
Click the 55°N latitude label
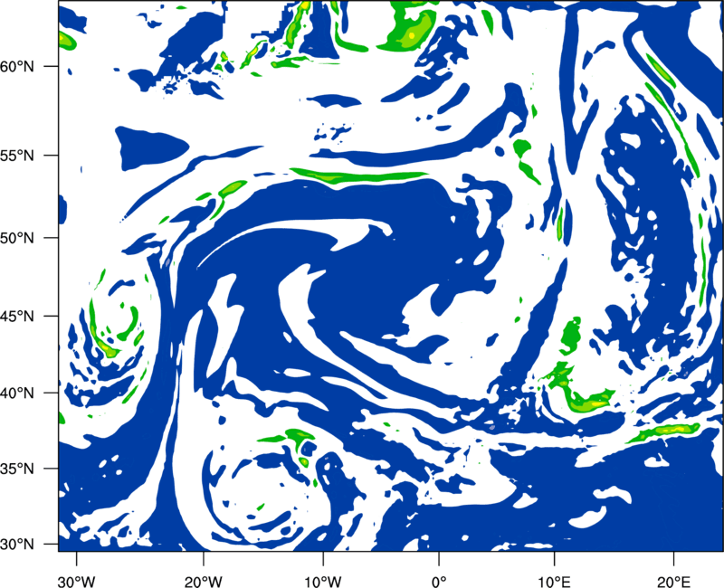[17, 156]
